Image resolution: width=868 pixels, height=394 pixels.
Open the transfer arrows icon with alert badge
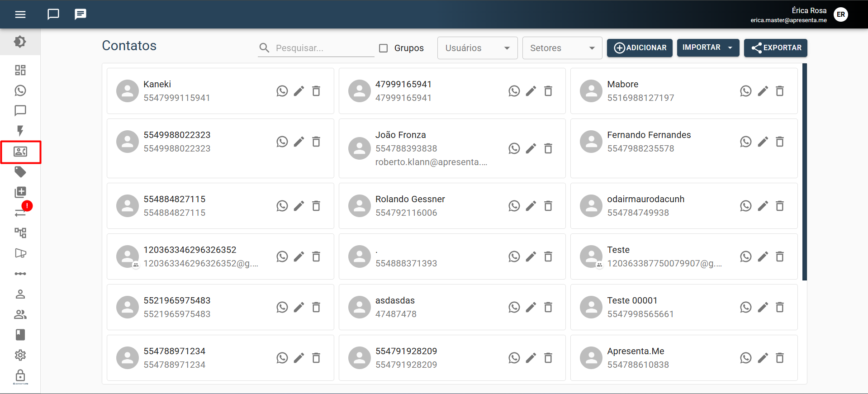click(x=20, y=213)
